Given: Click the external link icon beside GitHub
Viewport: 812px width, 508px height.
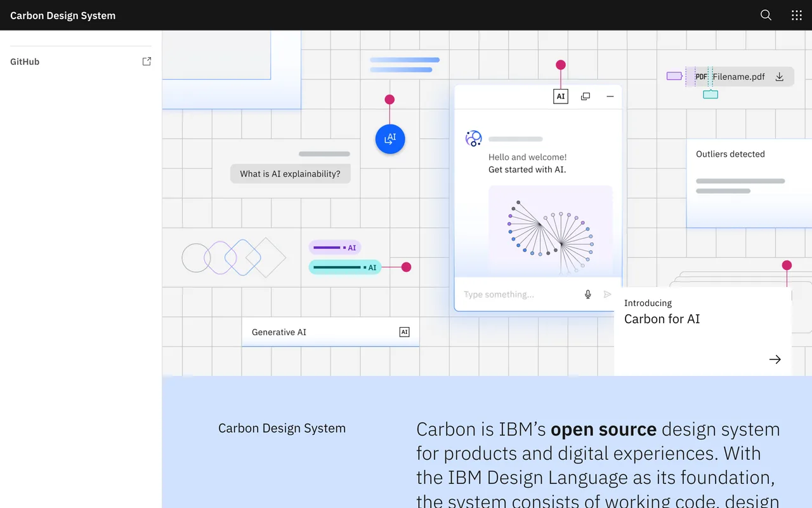Looking at the screenshot, I should (147, 62).
